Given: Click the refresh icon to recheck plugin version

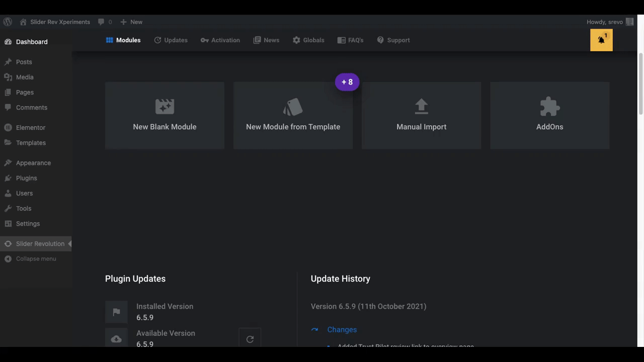Looking at the screenshot, I should click(250, 339).
